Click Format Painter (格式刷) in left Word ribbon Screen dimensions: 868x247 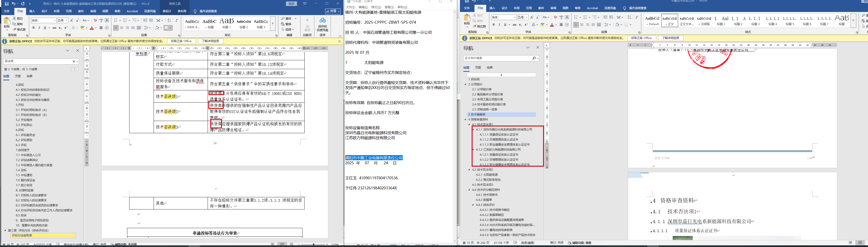[19, 29]
